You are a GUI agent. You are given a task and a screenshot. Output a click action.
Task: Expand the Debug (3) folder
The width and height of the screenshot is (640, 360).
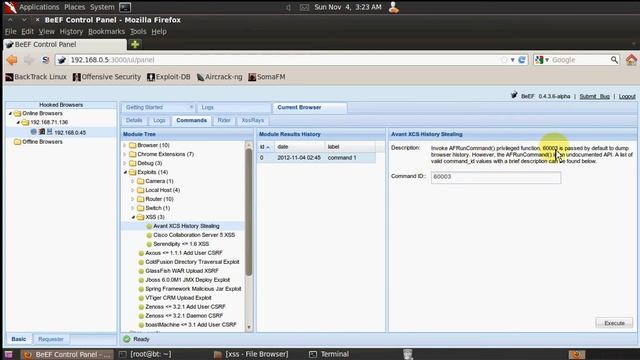click(125, 163)
